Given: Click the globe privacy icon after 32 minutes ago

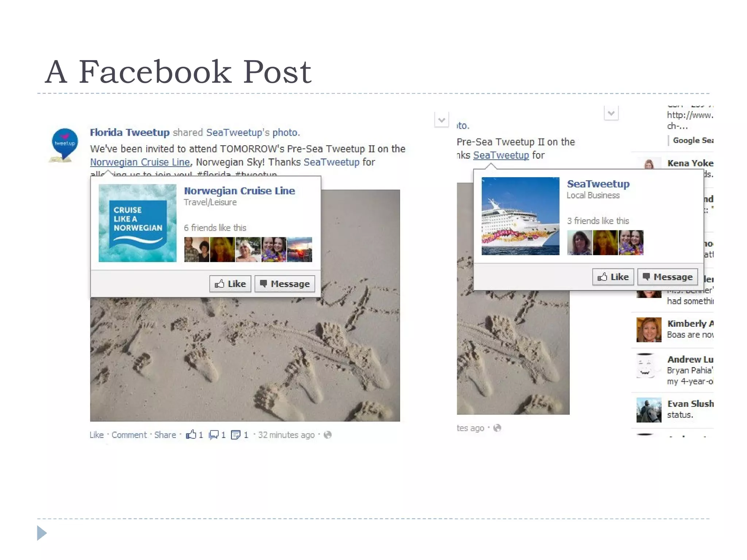Looking at the screenshot, I should pyautogui.click(x=328, y=435).
